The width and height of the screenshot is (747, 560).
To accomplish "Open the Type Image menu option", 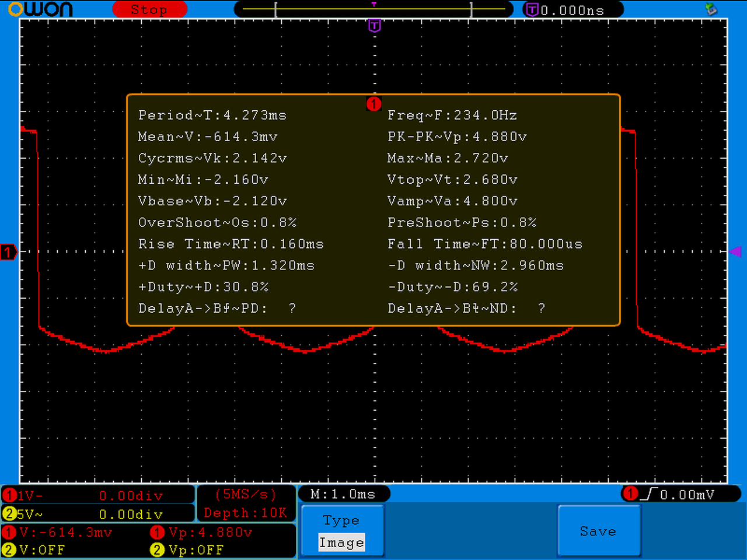I will click(343, 531).
